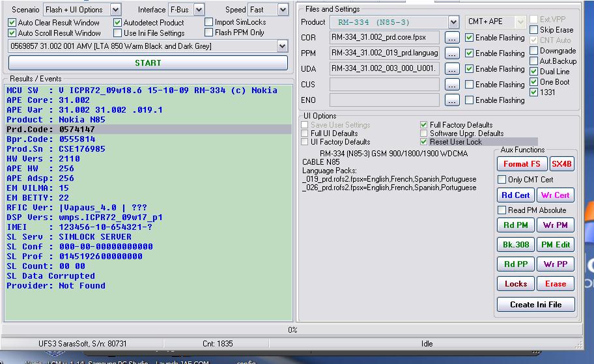Click the Rd PP button
The width and height of the screenshot is (594, 364).
pos(516,264)
